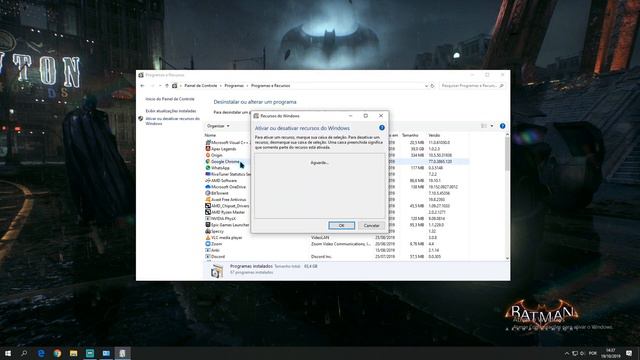The width and height of the screenshot is (640, 360).
Task: Open the Organizar dropdown
Action: 218,126
